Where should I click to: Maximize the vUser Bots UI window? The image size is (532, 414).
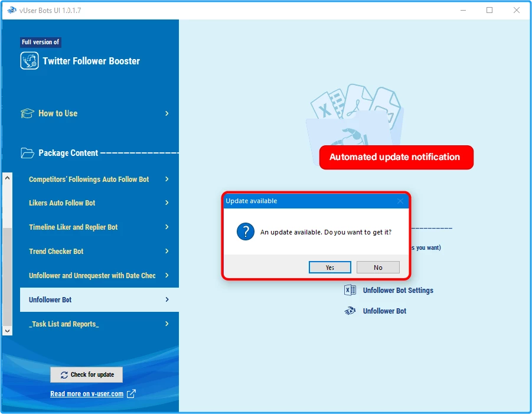click(489, 10)
